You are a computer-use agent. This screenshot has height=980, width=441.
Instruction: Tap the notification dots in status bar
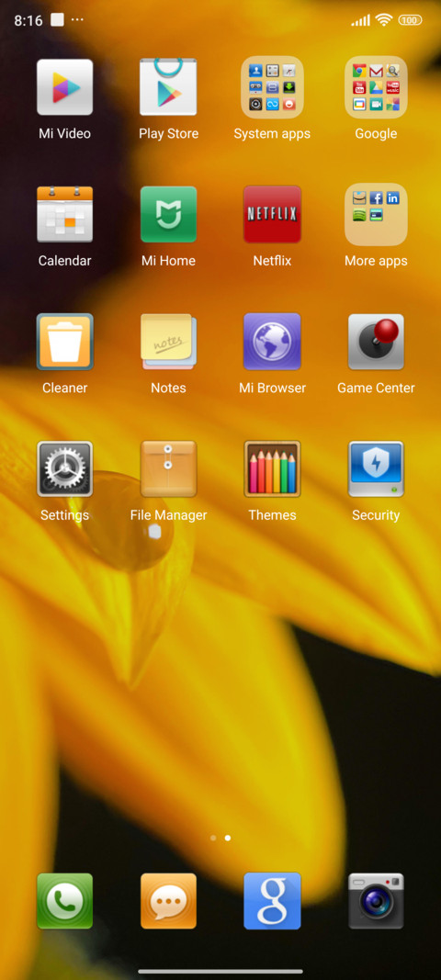coord(77,20)
